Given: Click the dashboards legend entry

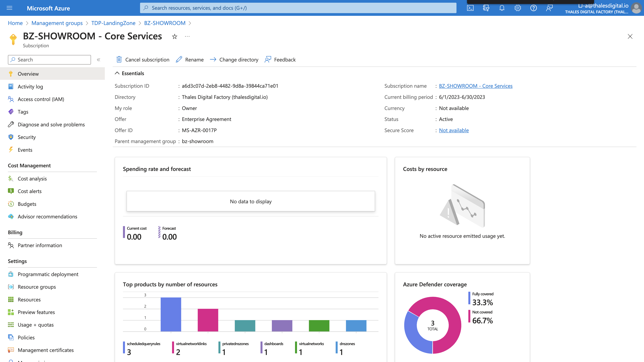Looking at the screenshot, I should (272, 348).
